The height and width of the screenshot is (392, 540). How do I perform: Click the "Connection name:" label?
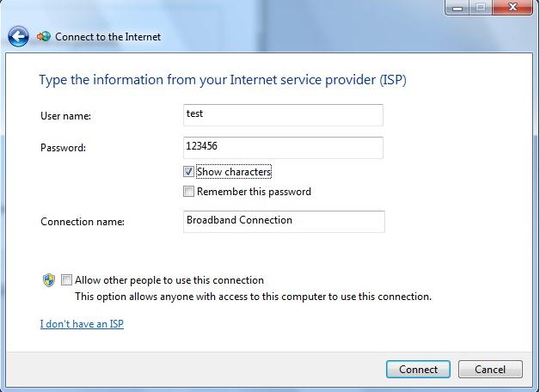pos(83,222)
